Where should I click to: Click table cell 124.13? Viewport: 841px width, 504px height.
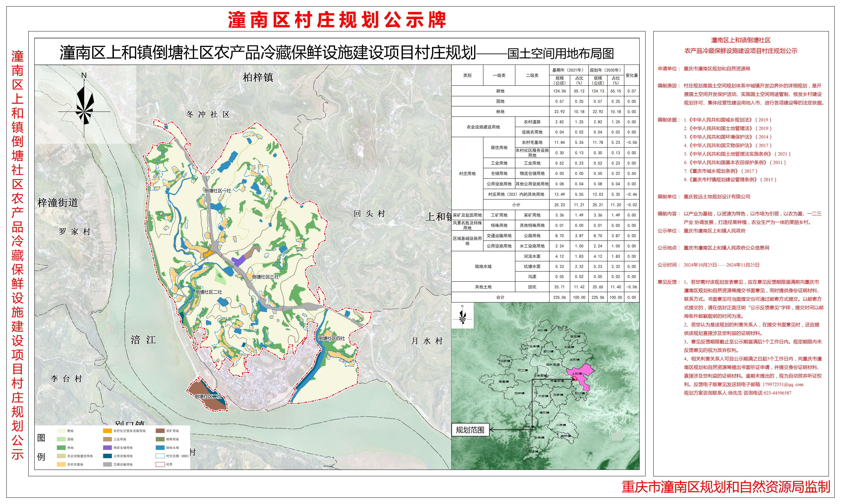click(598, 91)
